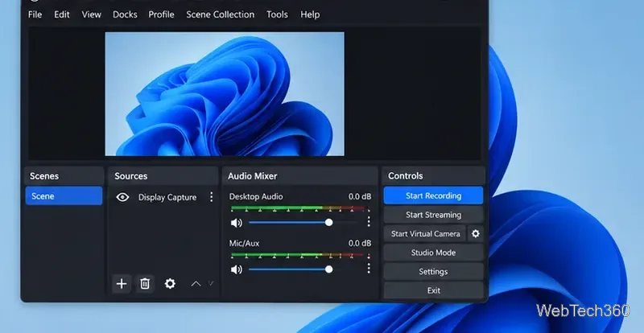The width and height of the screenshot is (644, 333).
Task: Move source down with down arrow
Action: (x=211, y=283)
